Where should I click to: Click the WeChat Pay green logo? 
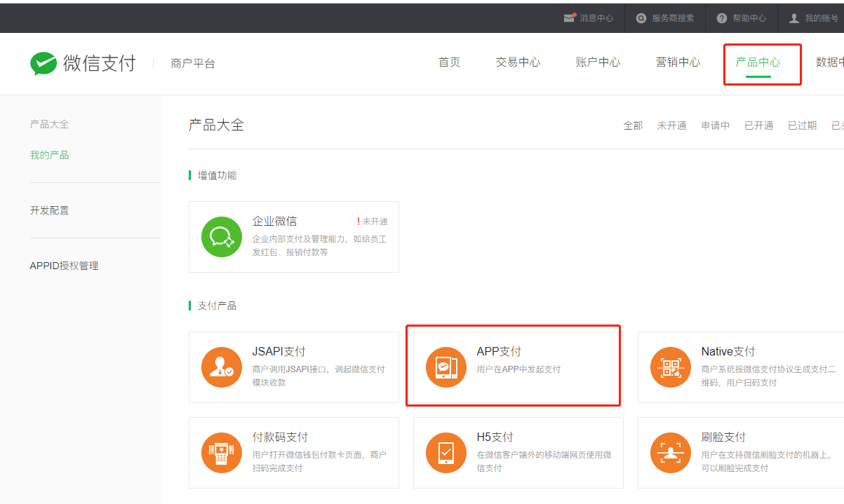[x=43, y=64]
